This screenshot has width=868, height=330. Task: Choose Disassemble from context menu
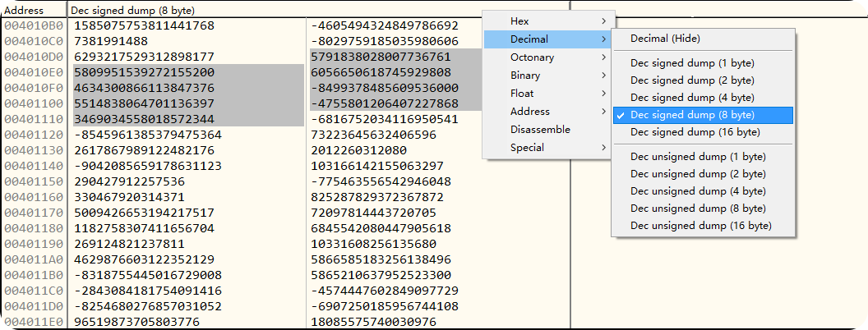coord(547,130)
